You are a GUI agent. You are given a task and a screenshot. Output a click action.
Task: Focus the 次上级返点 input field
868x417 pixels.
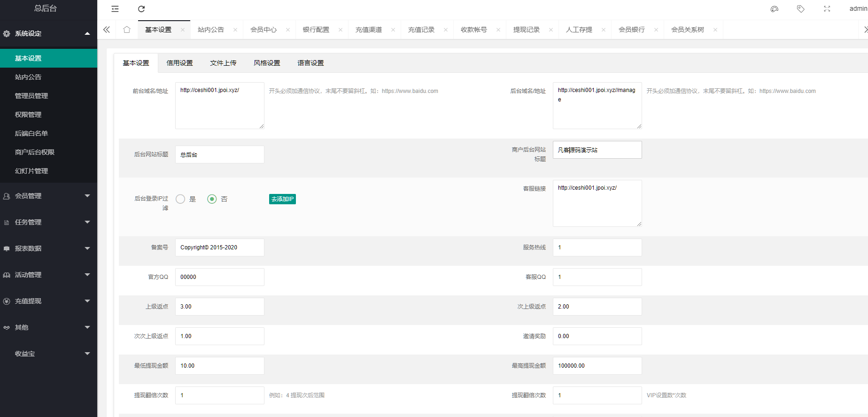click(597, 307)
